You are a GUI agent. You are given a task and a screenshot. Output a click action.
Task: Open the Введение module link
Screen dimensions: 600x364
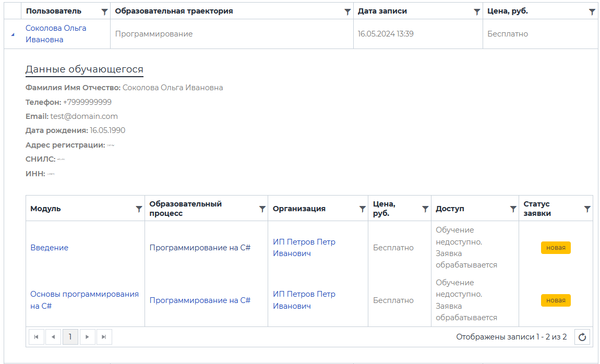[x=49, y=248]
